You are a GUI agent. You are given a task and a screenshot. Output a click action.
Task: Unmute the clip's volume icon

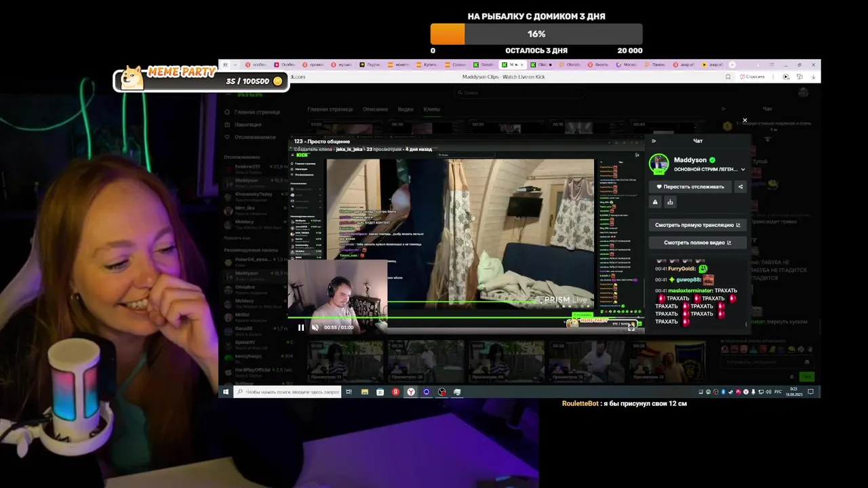(315, 327)
